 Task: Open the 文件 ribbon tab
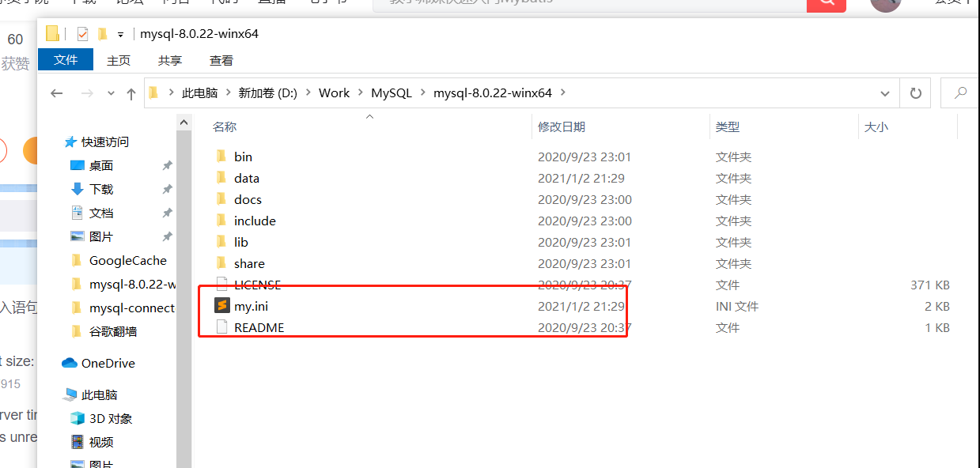tap(66, 60)
